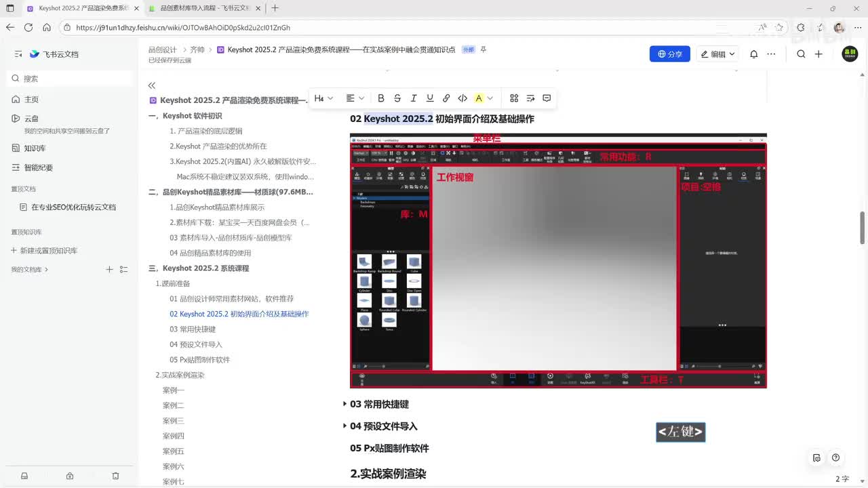
Task: Open block type grid icon in toolbar
Action: click(x=514, y=98)
